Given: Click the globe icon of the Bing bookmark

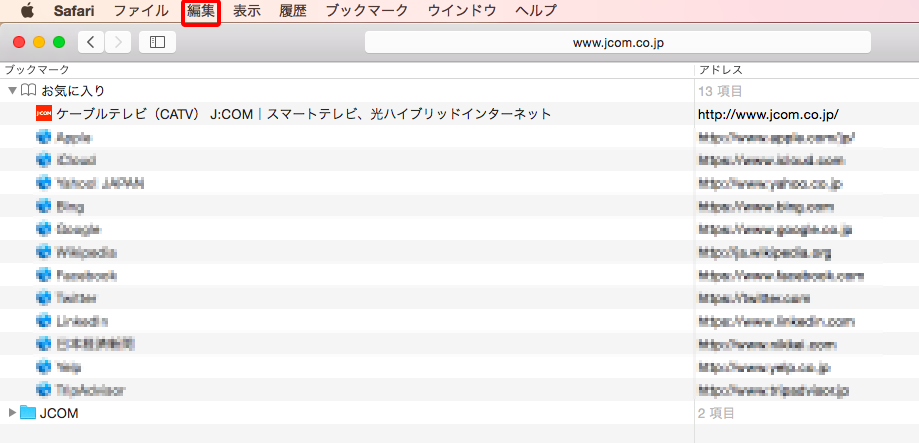Looking at the screenshot, I should (44, 206).
